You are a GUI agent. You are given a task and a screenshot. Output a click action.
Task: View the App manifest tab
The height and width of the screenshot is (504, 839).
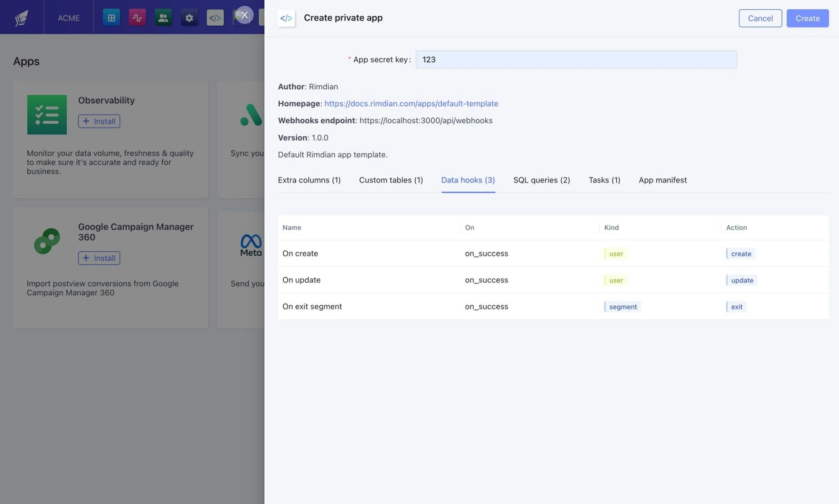click(662, 180)
